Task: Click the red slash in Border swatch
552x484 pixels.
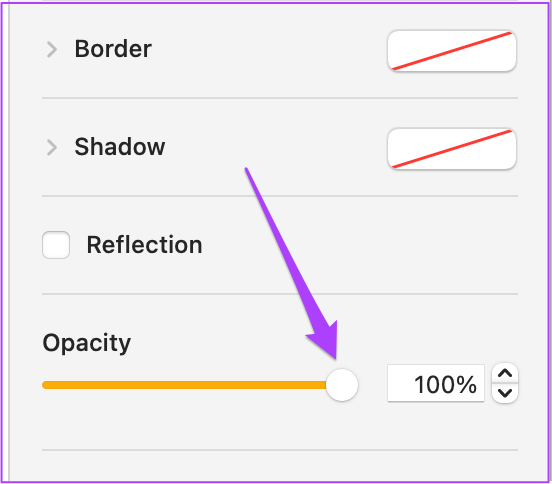Action: pos(452,51)
